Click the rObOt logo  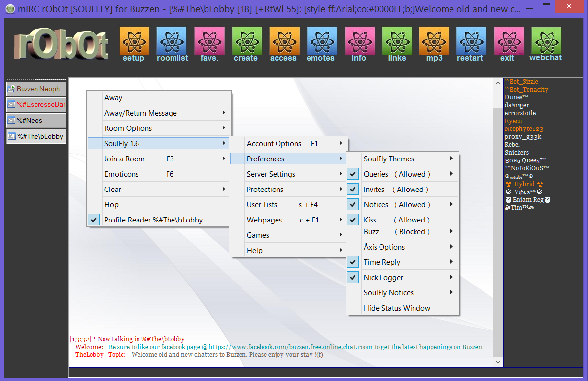pos(62,44)
